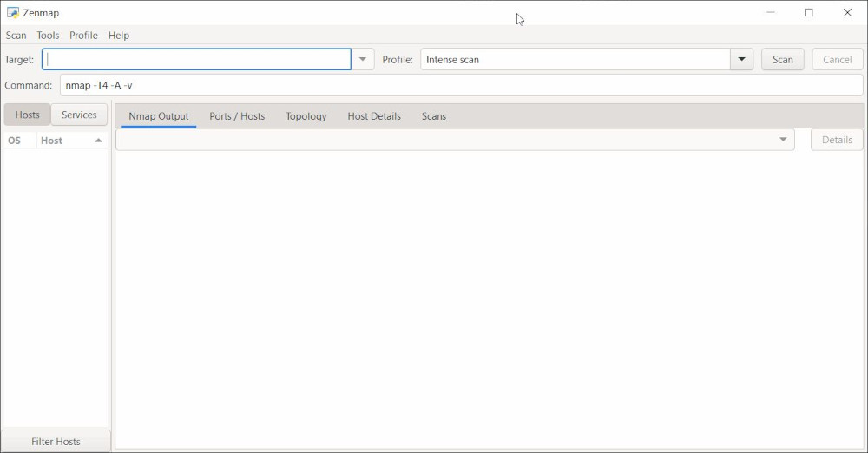Close the Zenmap window

pyautogui.click(x=847, y=13)
